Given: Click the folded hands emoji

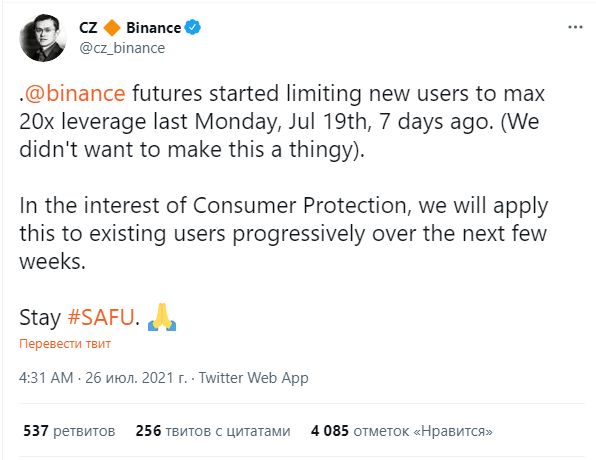Looking at the screenshot, I should pyautogui.click(x=162, y=317).
